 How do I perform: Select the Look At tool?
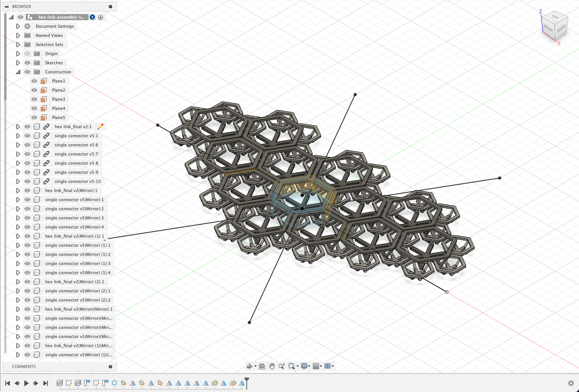pos(262,366)
